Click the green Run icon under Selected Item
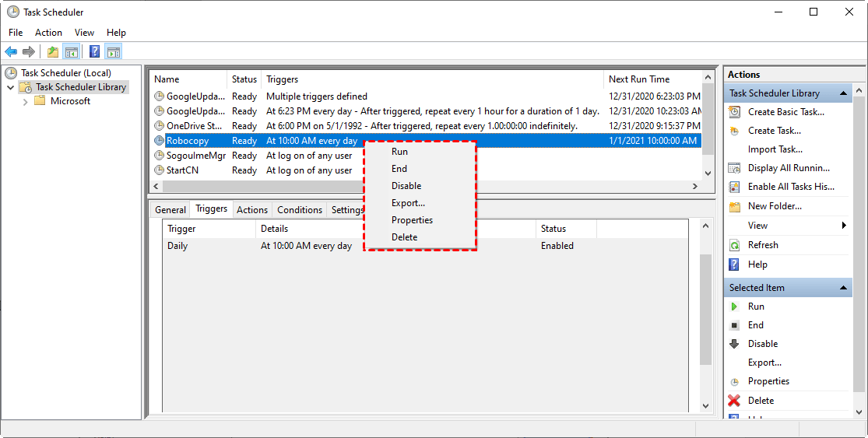Viewport: 868px width, 438px height. [x=734, y=307]
